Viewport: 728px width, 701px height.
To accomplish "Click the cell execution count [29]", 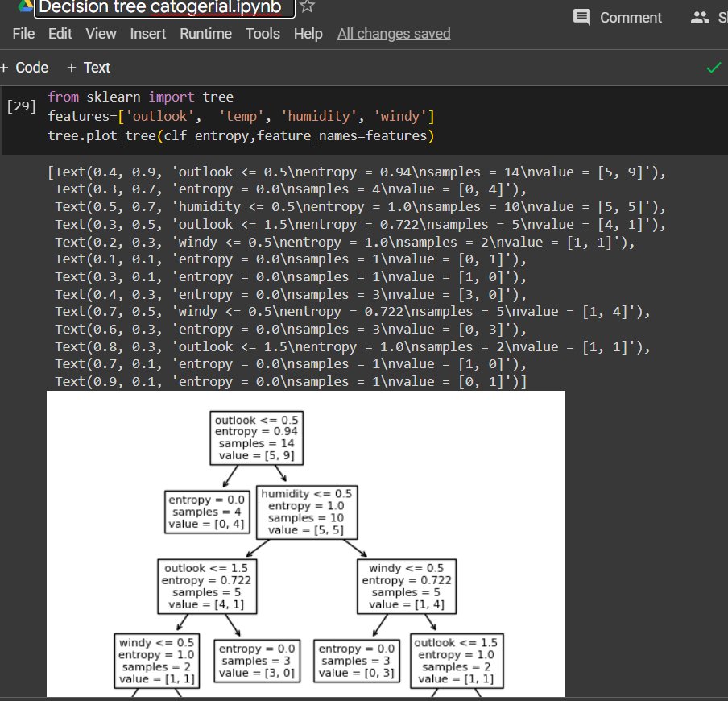I will [x=21, y=106].
